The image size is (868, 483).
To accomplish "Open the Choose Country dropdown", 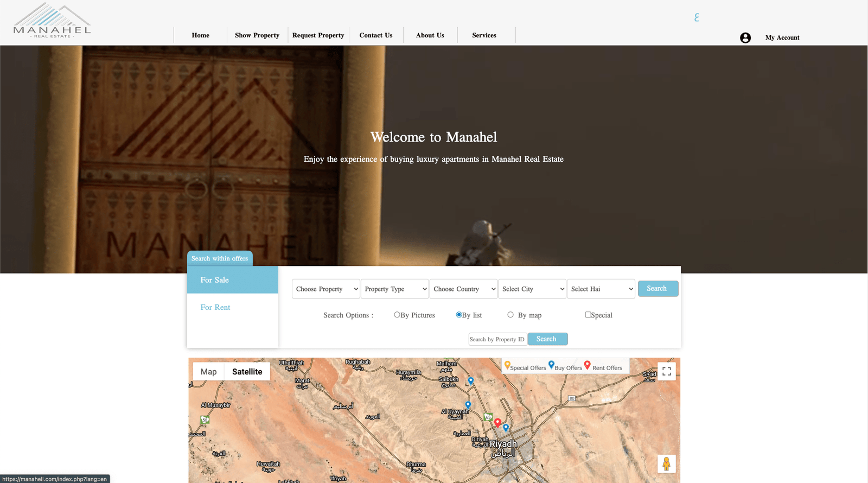I will (x=463, y=289).
